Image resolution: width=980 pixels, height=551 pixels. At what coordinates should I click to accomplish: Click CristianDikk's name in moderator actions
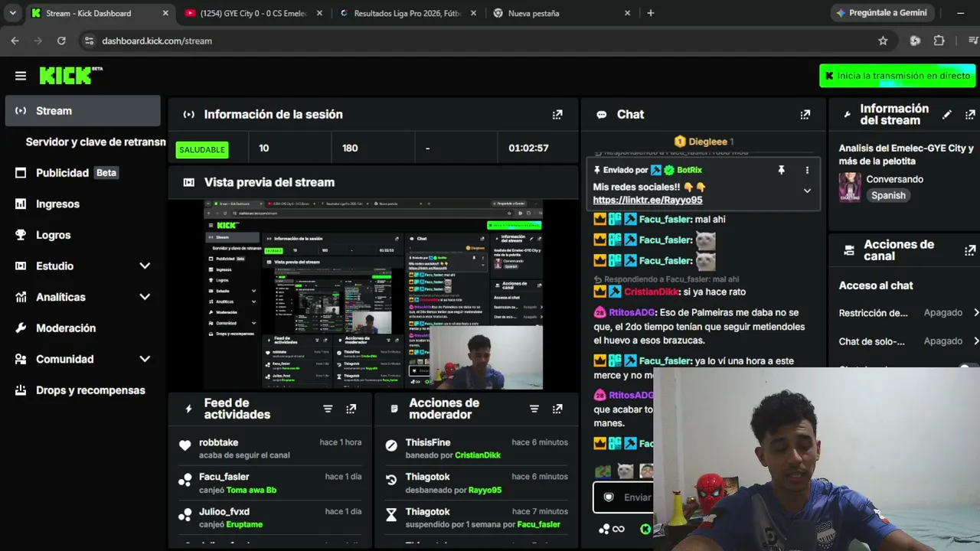tap(478, 455)
